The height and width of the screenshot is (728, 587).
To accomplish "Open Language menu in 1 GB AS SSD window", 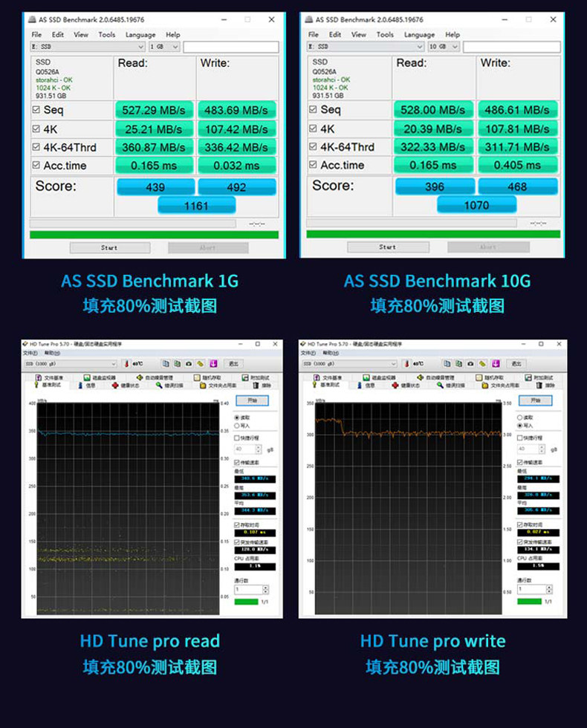I will coord(140,34).
